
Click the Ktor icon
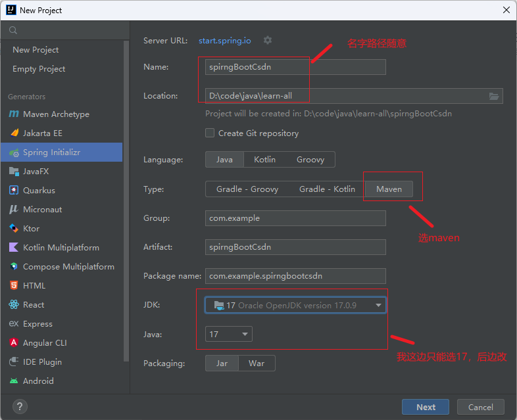[14, 228]
